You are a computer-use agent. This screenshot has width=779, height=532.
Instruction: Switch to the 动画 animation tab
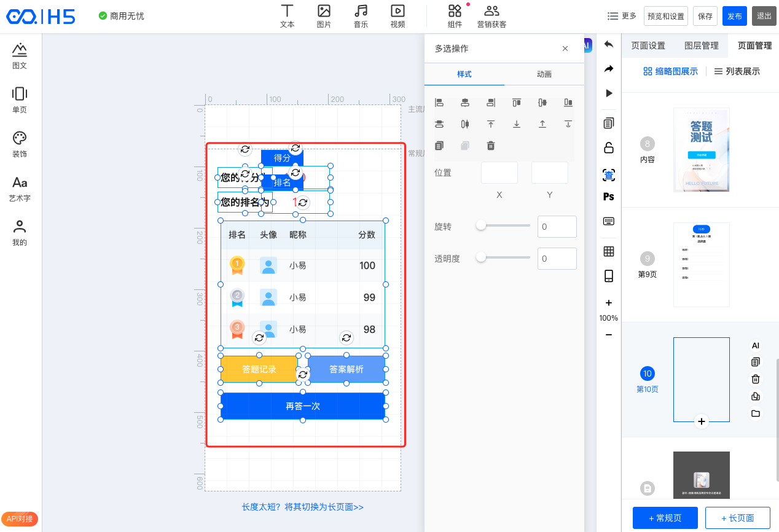pyautogui.click(x=544, y=74)
